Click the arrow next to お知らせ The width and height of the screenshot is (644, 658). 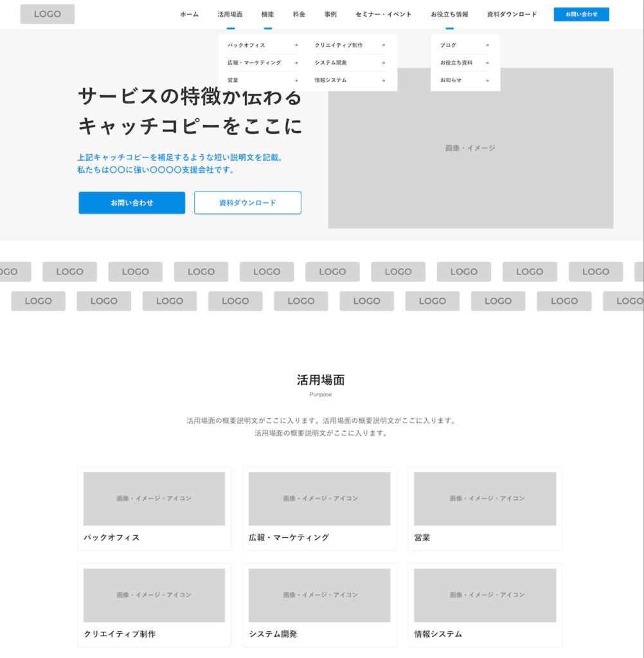point(487,80)
